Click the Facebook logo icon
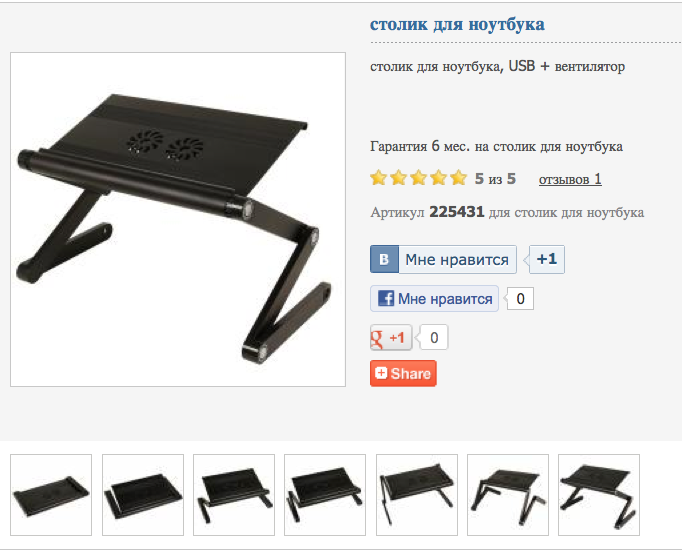Image resolution: width=682 pixels, height=554 pixels. point(386,299)
